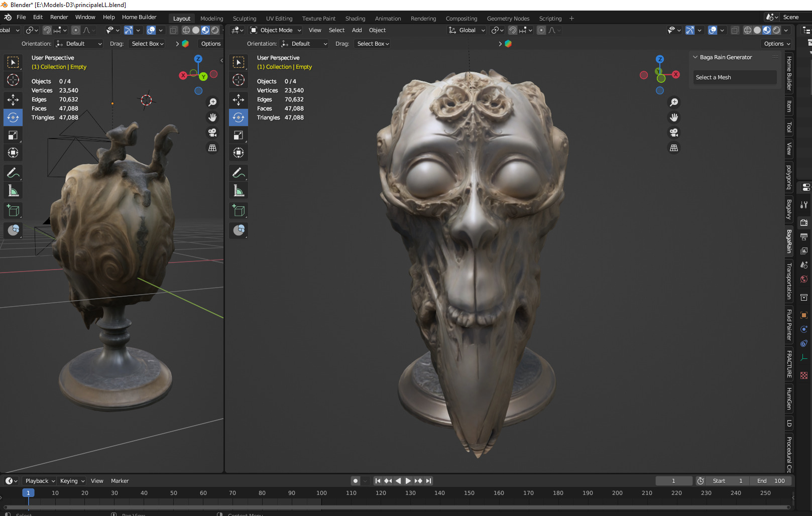The width and height of the screenshot is (812, 516).
Task: Open Global transform orientation dropdown
Action: tap(467, 30)
